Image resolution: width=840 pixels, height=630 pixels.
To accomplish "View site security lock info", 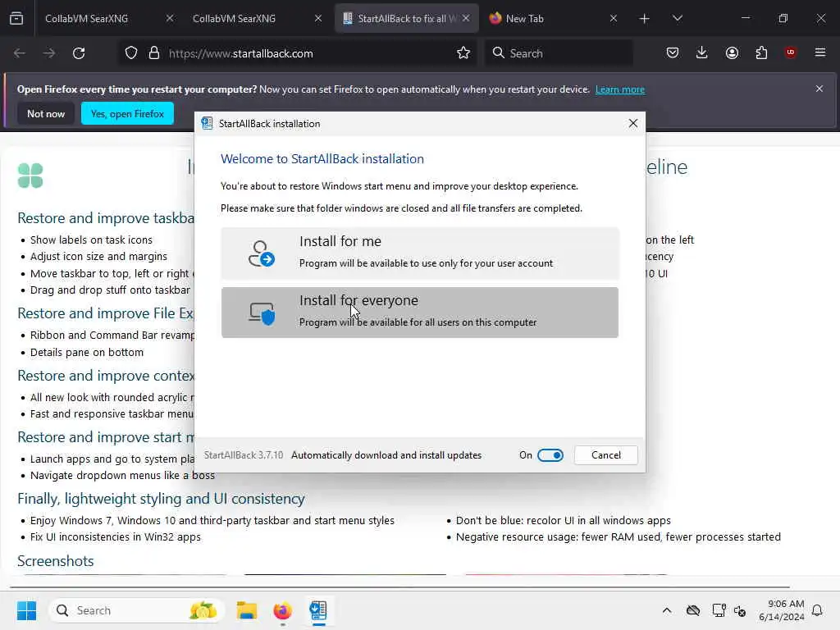I will pyautogui.click(x=154, y=53).
